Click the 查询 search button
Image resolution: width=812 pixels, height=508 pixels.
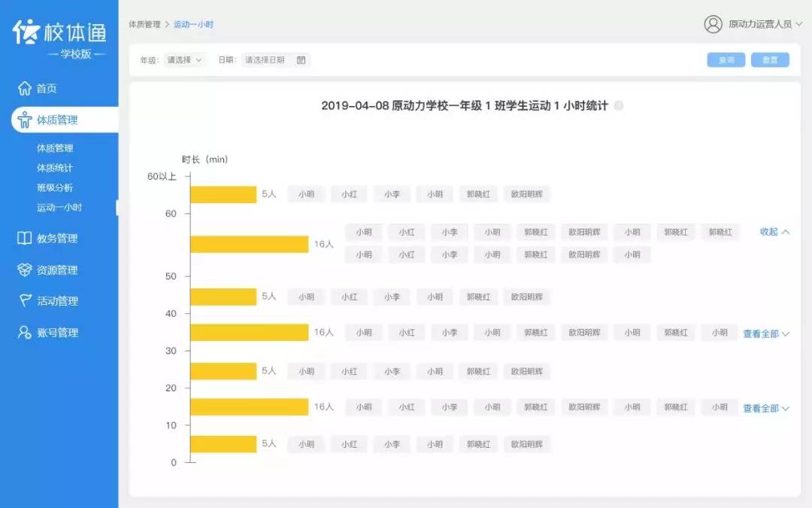tap(726, 59)
